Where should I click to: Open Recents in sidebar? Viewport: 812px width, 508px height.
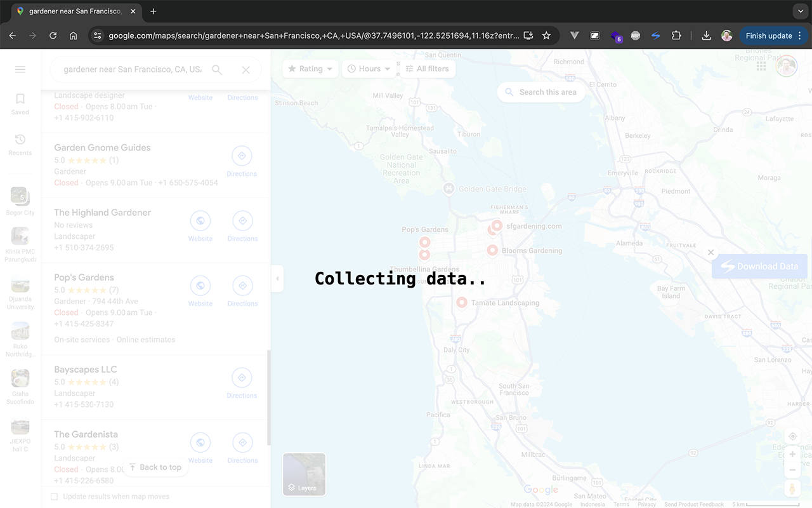click(20, 144)
